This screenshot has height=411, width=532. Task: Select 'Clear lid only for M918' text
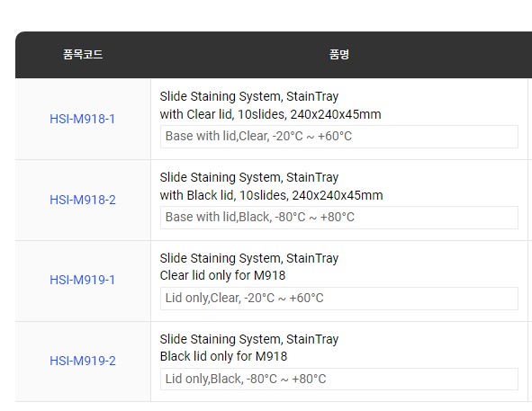point(222,275)
